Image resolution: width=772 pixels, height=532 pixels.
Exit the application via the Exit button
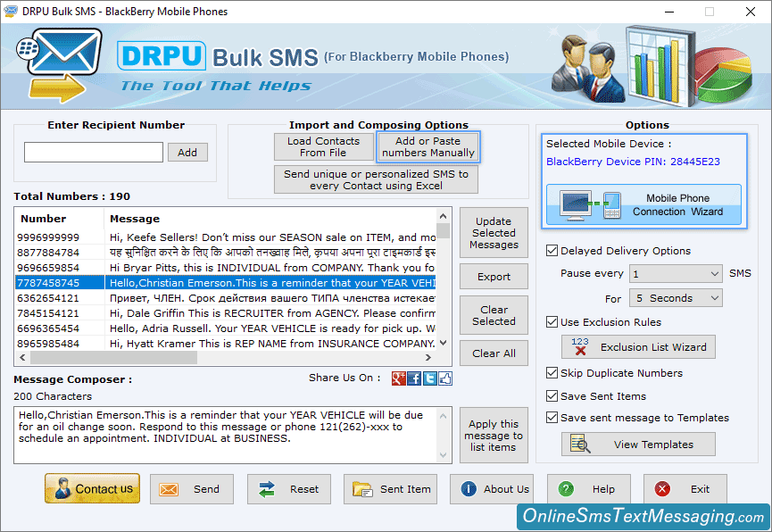685,489
